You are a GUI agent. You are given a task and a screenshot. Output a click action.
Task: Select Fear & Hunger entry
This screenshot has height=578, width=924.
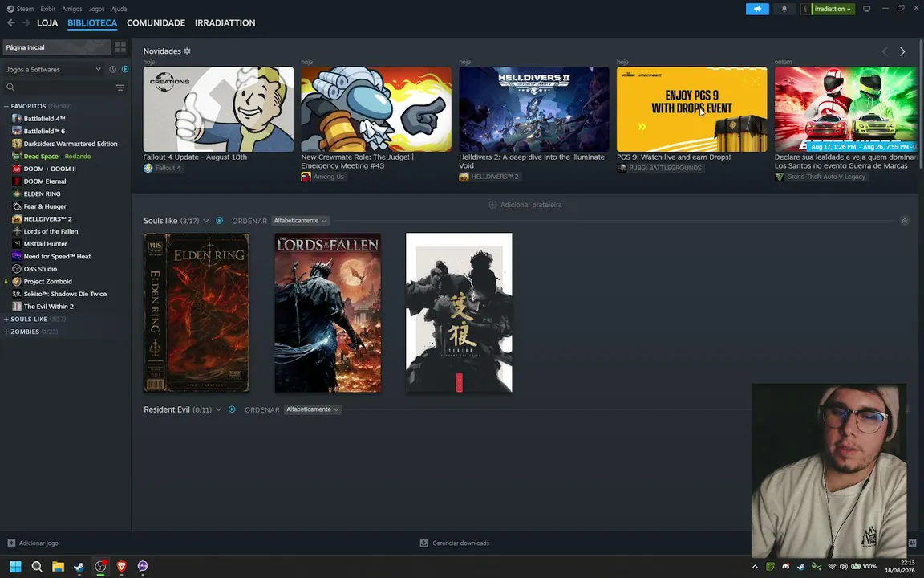pyautogui.click(x=45, y=206)
